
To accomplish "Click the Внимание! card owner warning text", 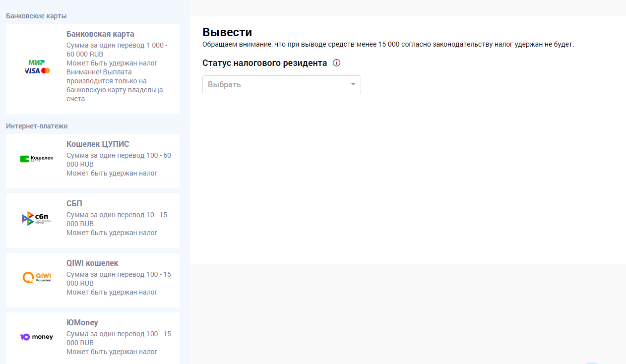I will point(115,85).
